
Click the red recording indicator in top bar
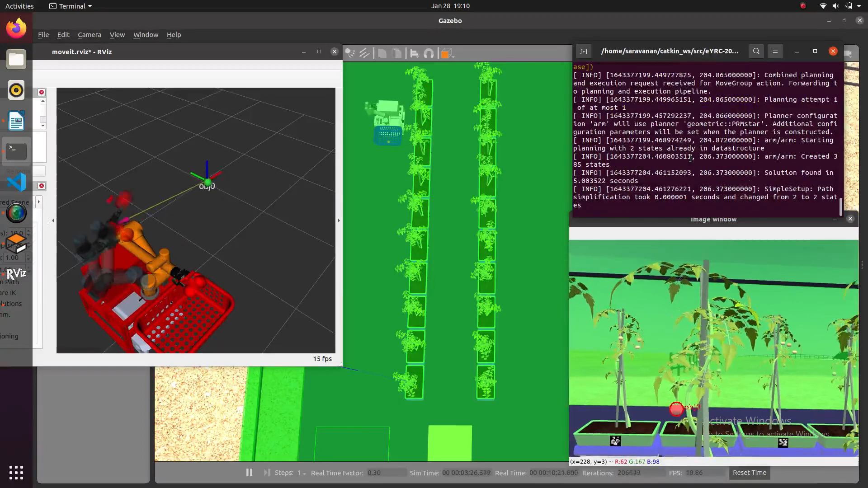pos(803,6)
